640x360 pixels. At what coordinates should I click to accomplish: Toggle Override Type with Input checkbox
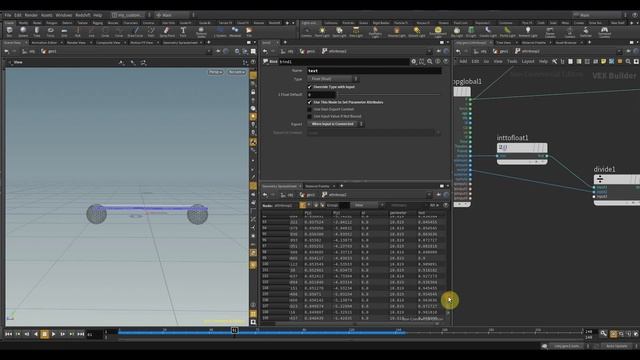click(x=309, y=87)
